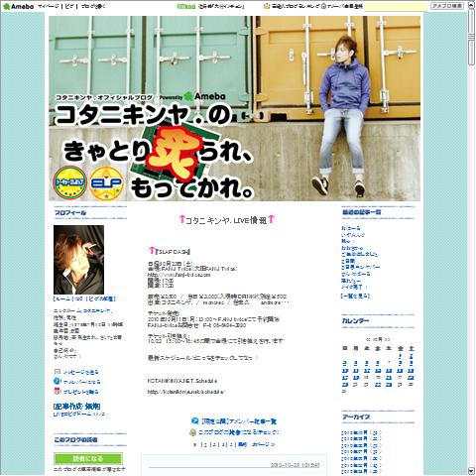The image size is (476, 476).
Task: Click the scroll down arrow of page scrollbar
Action: (x=471, y=471)
